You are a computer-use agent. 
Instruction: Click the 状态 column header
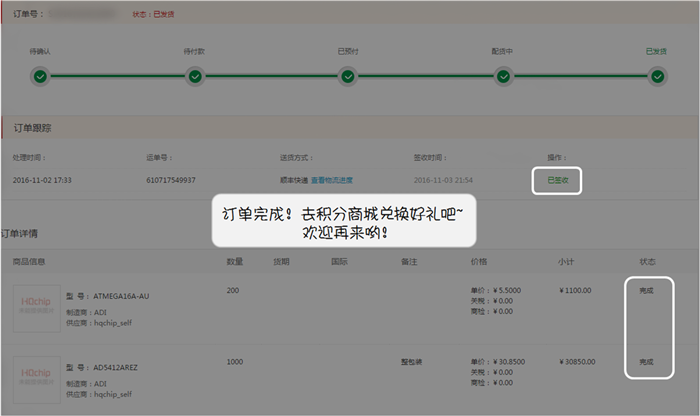pos(645,262)
